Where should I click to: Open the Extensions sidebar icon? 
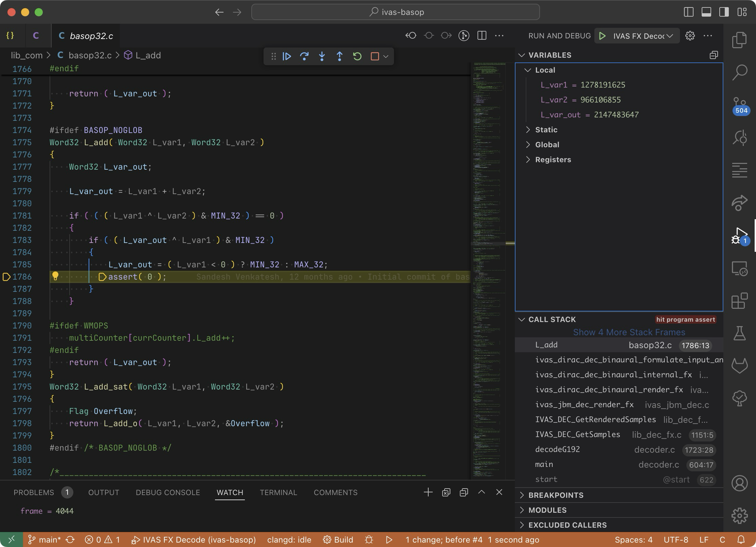[739, 301]
